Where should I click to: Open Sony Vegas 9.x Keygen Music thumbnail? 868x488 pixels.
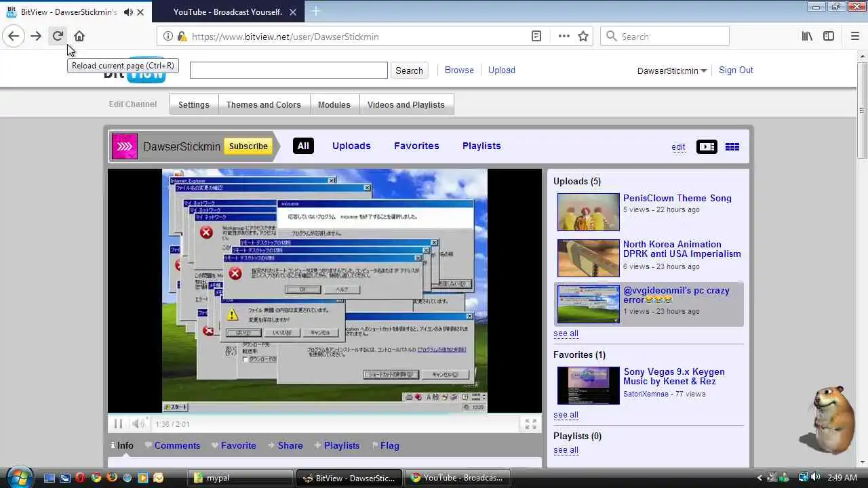tap(589, 386)
